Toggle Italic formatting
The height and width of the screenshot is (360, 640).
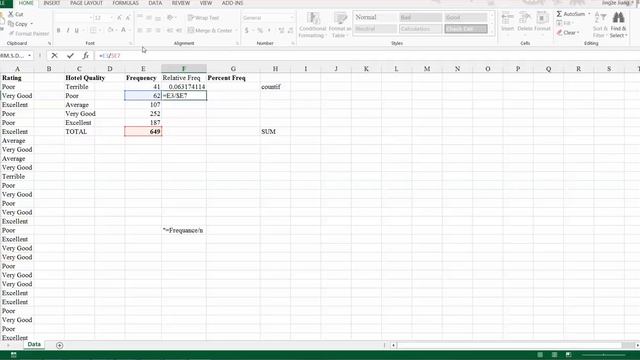(x=67, y=31)
